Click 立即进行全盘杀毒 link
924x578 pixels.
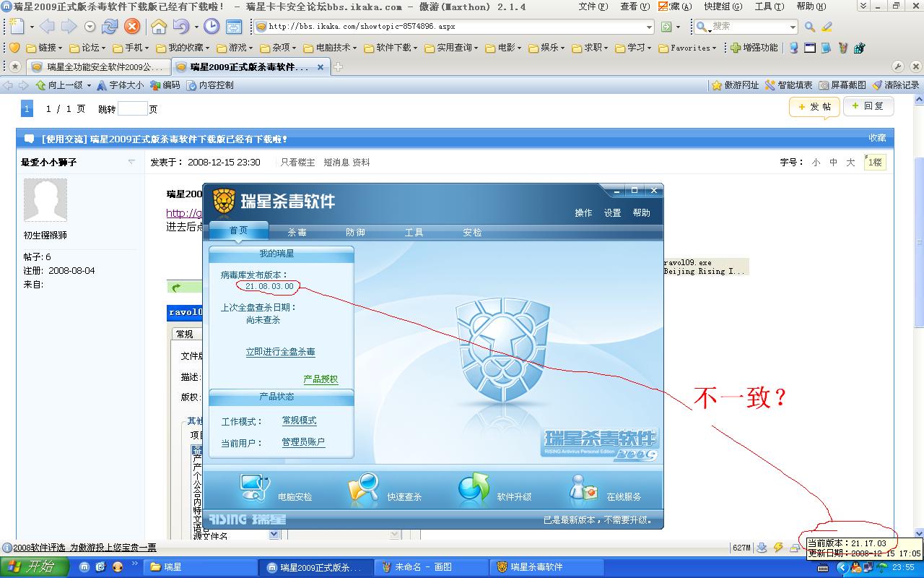coord(280,352)
